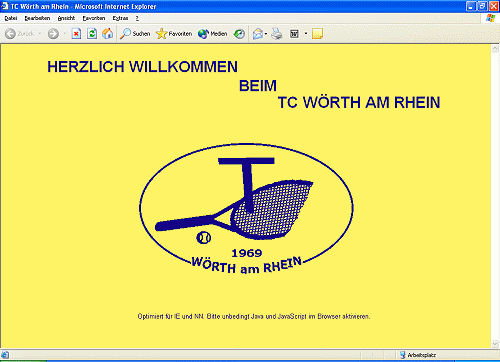Click the Zurück back button
The height and width of the screenshot is (362, 500).
point(19,34)
